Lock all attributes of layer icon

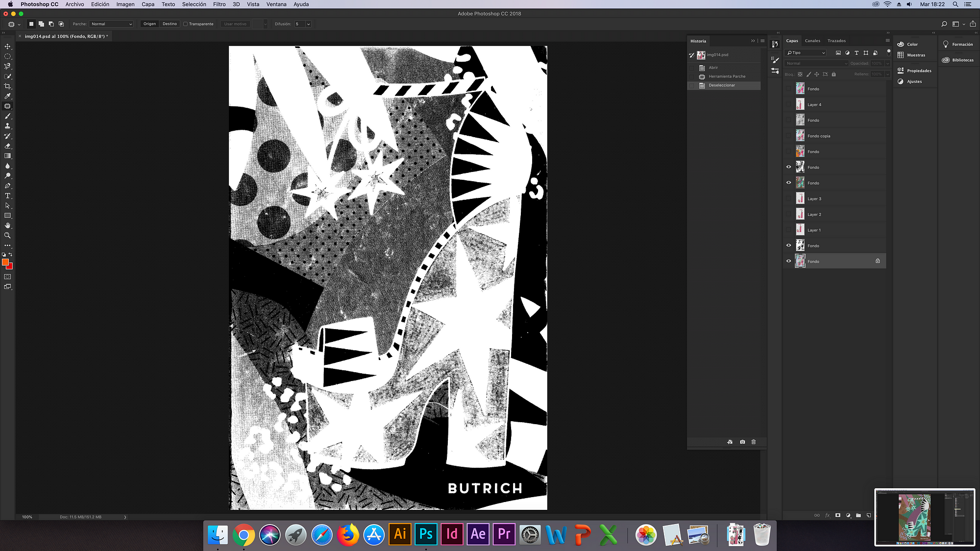coord(833,74)
